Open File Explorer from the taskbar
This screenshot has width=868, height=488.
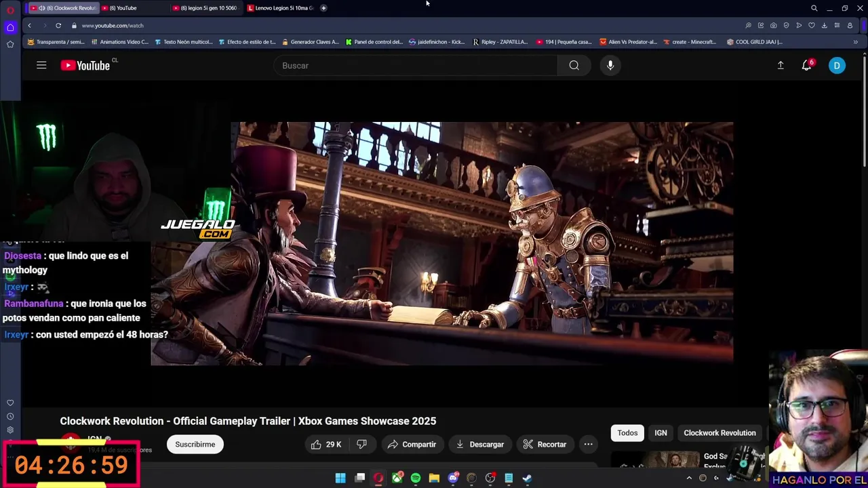tap(434, 478)
